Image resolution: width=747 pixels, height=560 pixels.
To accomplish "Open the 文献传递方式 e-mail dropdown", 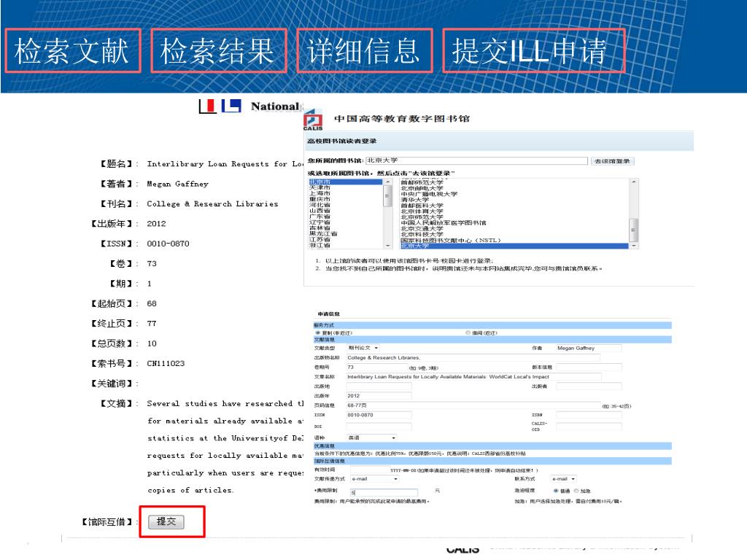I will [x=374, y=478].
